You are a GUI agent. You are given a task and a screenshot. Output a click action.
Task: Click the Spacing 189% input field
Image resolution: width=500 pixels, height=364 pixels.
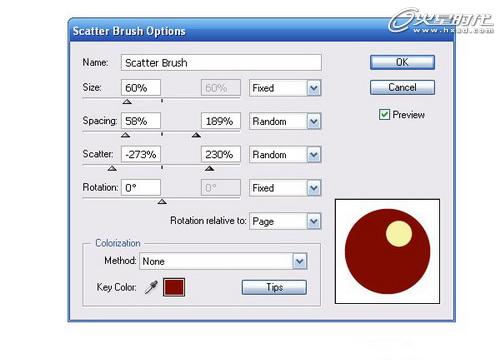pyautogui.click(x=221, y=121)
